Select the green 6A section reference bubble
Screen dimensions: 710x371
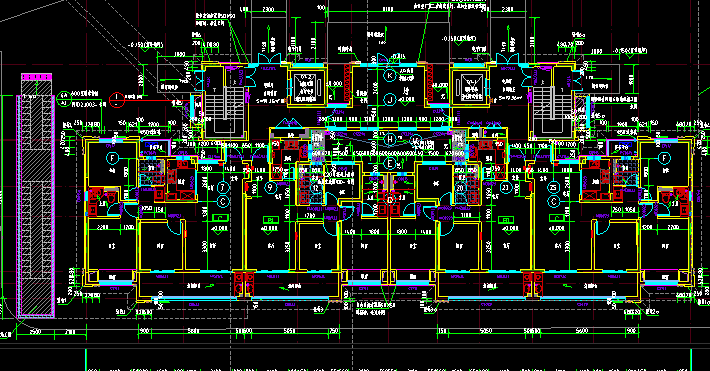63,99
